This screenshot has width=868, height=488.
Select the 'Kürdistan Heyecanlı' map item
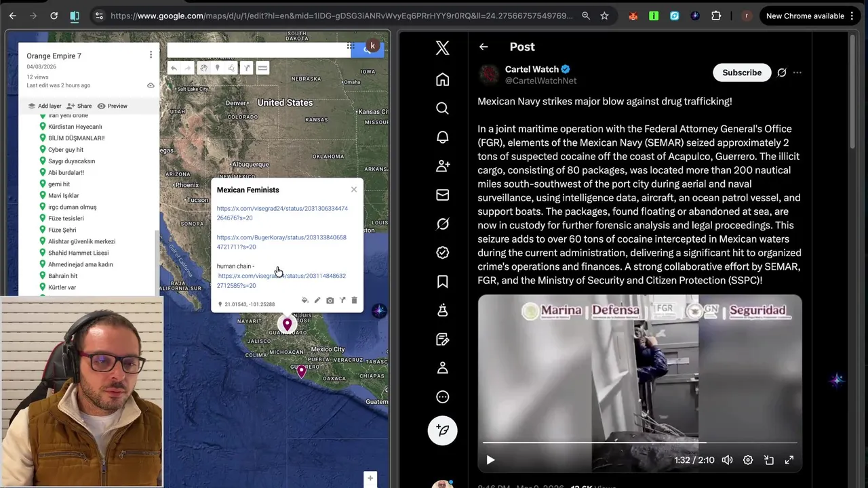75,127
